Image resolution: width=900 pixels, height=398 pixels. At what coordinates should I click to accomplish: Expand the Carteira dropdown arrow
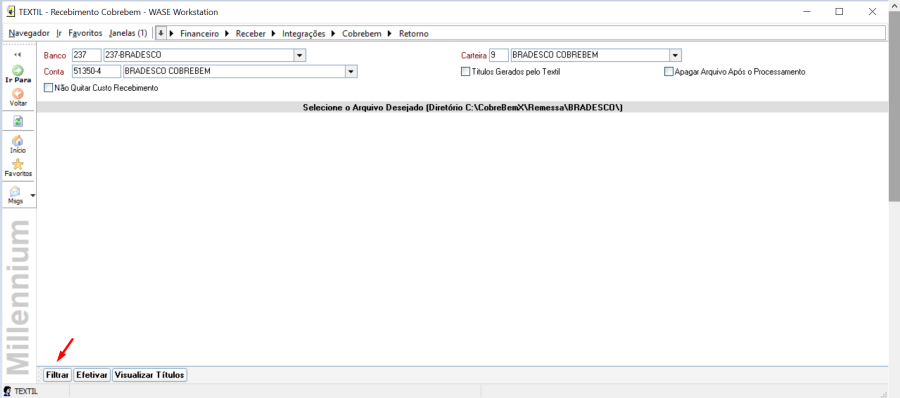(675, 55)
